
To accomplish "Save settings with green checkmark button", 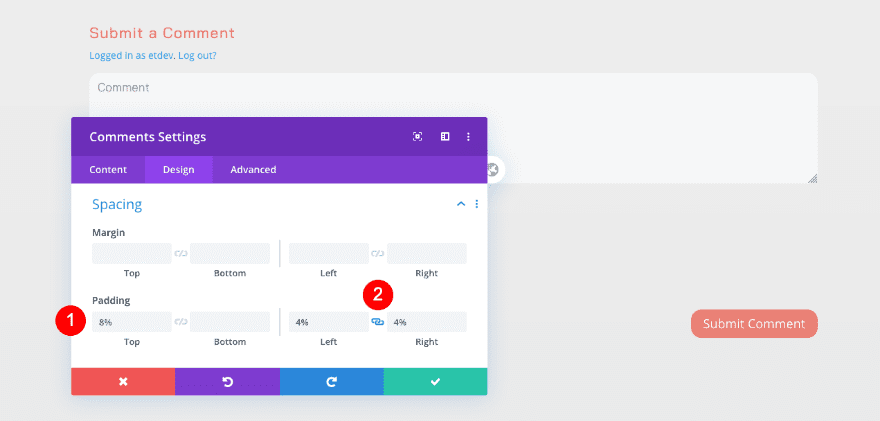I will point(436,382).
